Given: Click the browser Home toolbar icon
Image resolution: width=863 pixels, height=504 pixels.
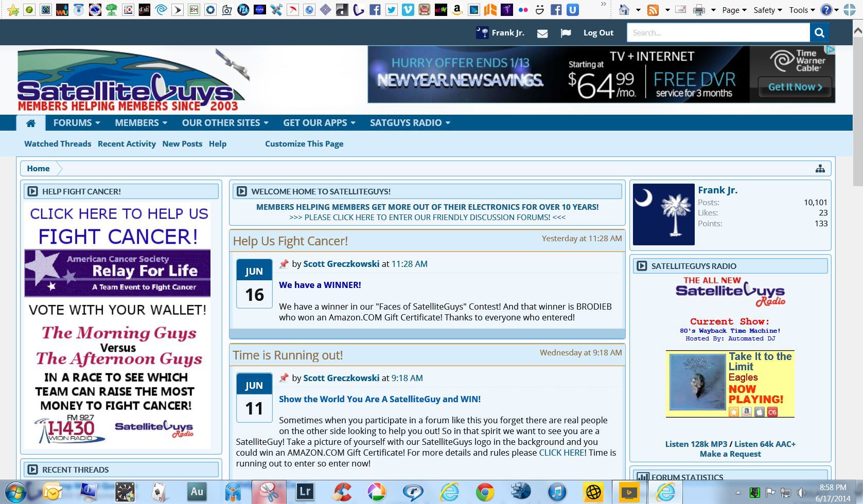Looking at the screenshot, I should (x=624, y=10).
